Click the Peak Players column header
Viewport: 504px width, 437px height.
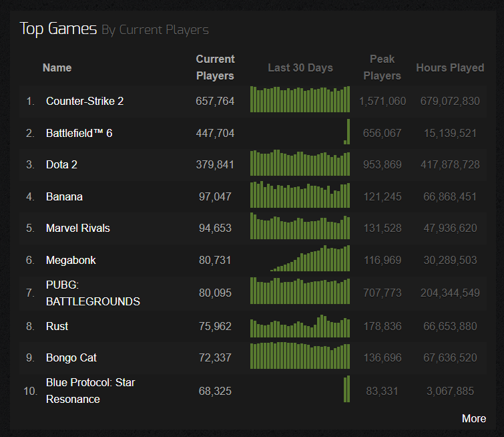click(x=383, y=67)
